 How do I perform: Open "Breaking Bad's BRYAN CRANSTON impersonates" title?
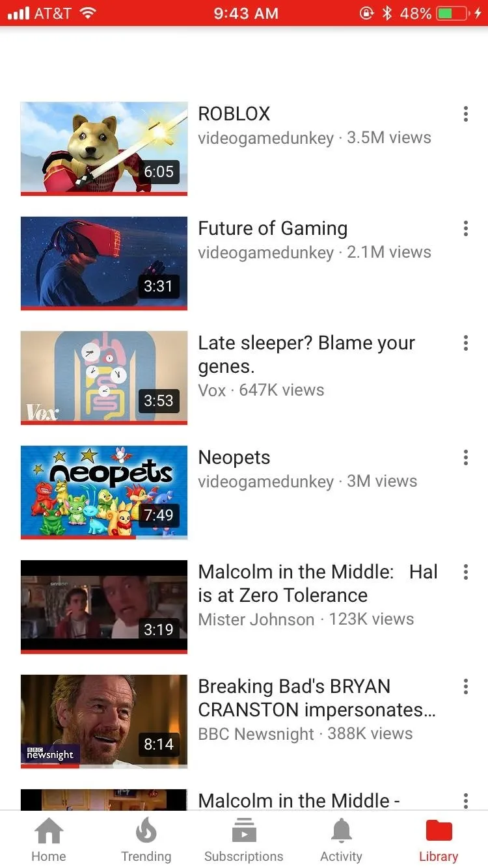pos(317,698)
